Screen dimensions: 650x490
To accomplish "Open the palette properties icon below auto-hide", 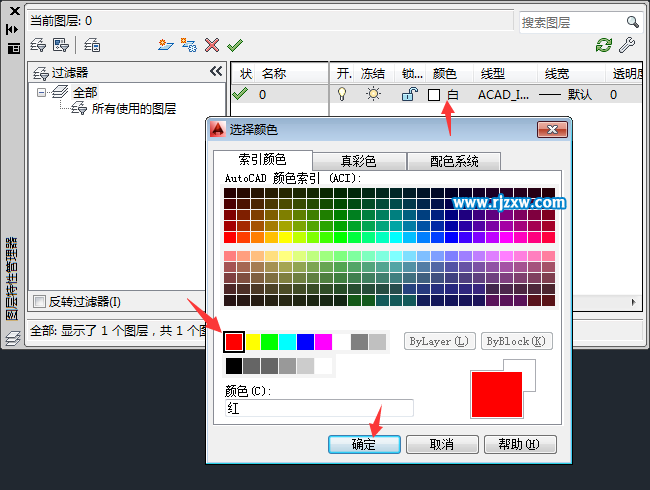I will point(13,49).
